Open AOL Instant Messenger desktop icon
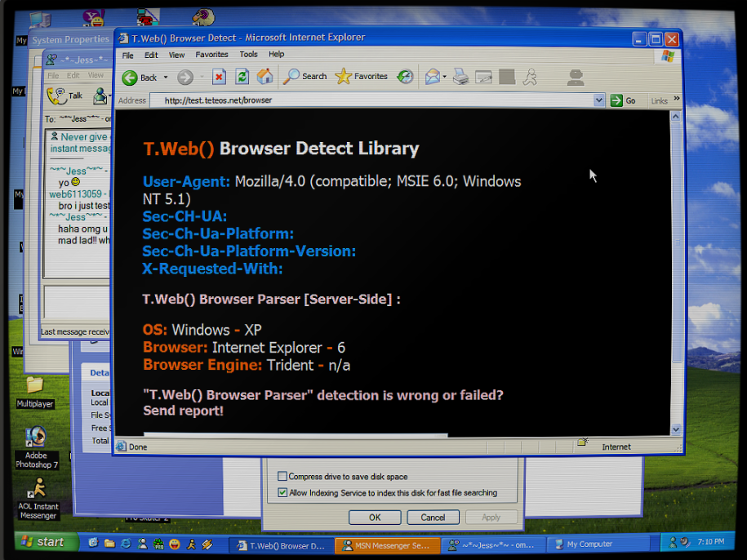The height and width of the screenshot is (560, 747). tap(38, 498)
